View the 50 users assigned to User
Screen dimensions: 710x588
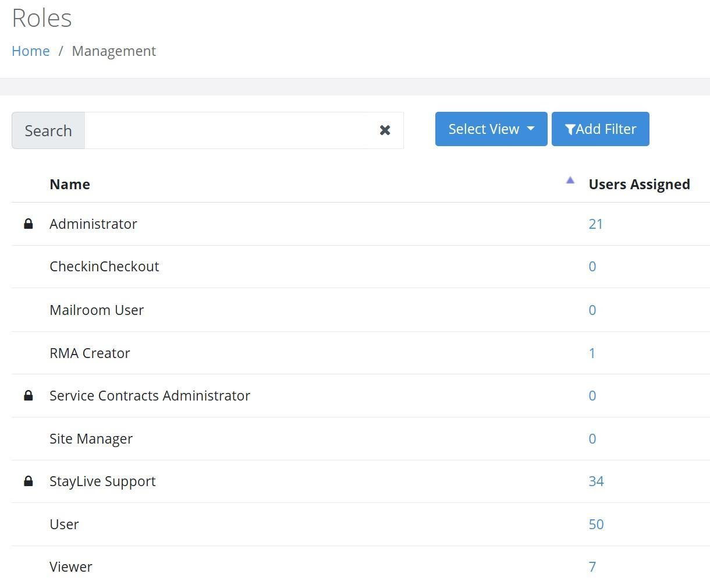(597, 524)
